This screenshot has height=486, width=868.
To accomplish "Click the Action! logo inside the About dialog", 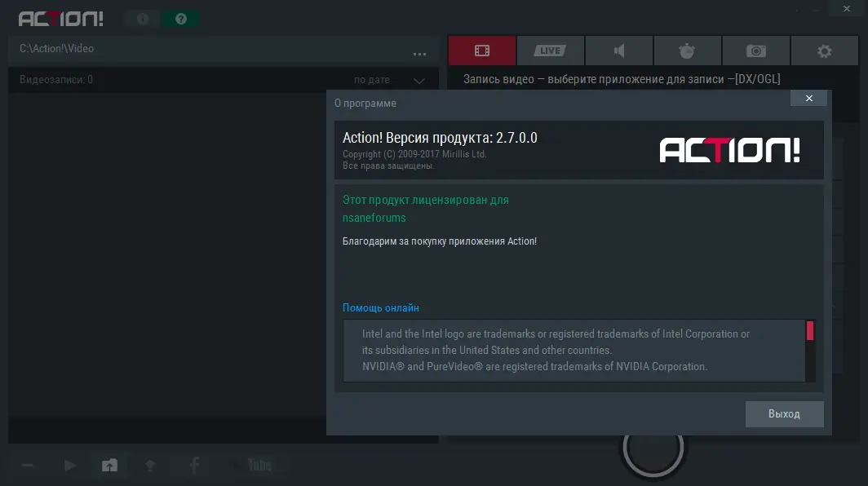I will pos(729,150).
